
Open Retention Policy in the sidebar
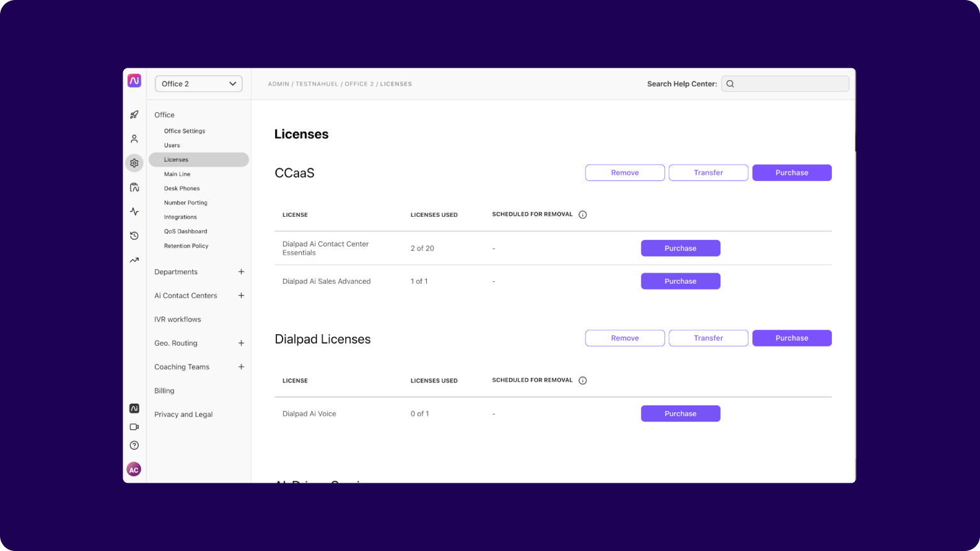pyautogui.click(x=186, y=246)
